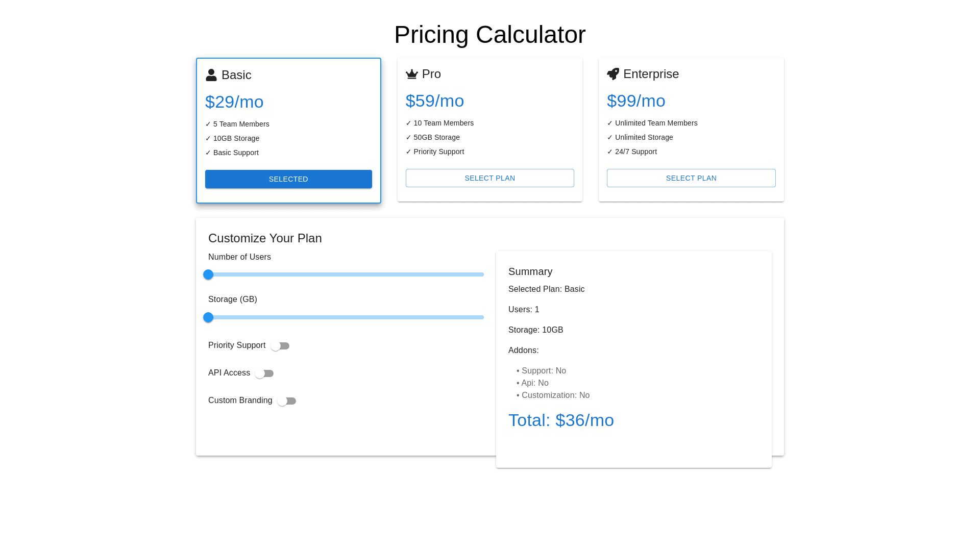Screen dimensions: 980x551
Task: Click the Pro plan crown icon
Action: (x=412, y=74)
